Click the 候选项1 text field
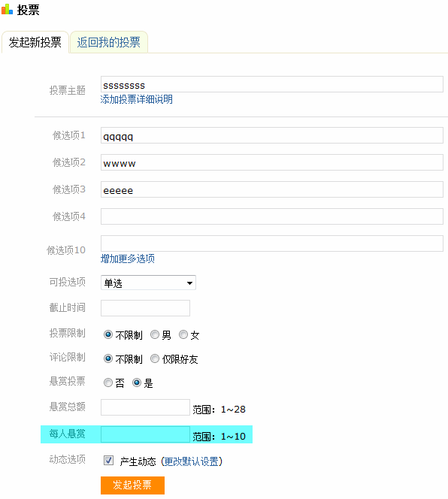Screen dimensions: 448x499 pyautogui.click(x=272, y=135)
